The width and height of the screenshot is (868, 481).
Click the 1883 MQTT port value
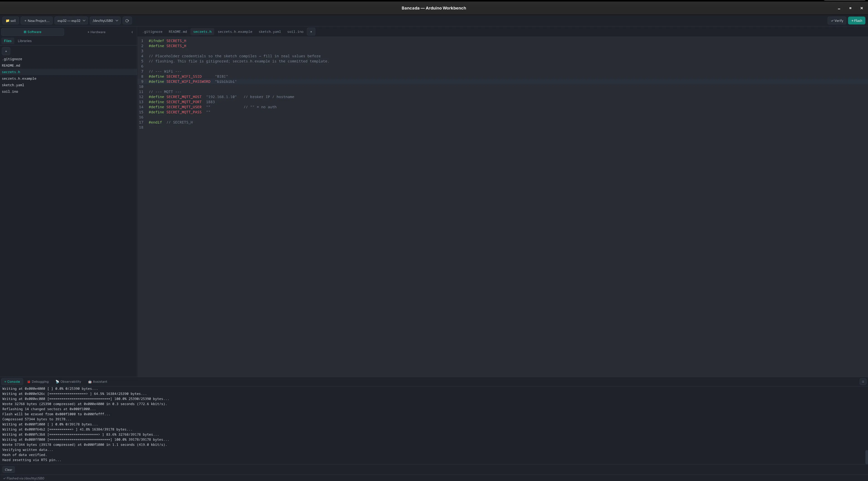pos(210,102)
